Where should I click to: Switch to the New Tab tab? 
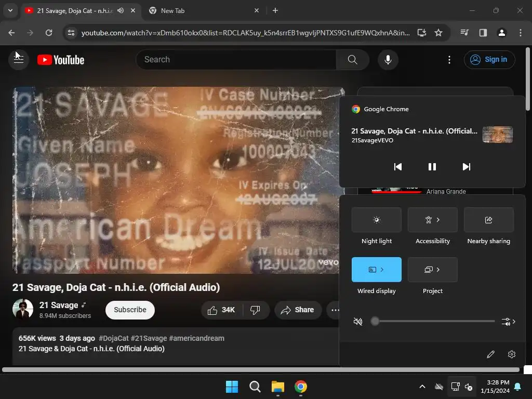pos(204,10)
